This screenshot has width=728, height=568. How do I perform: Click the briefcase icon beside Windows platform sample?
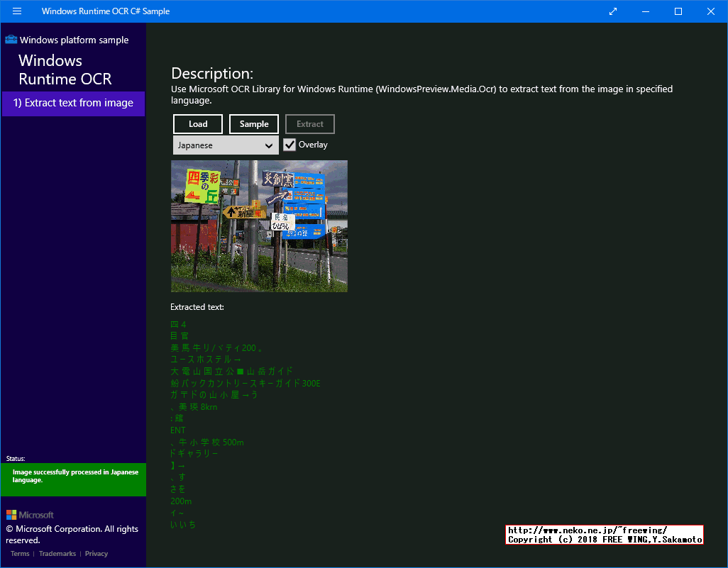pyautogui.click(x=11, y=40)
